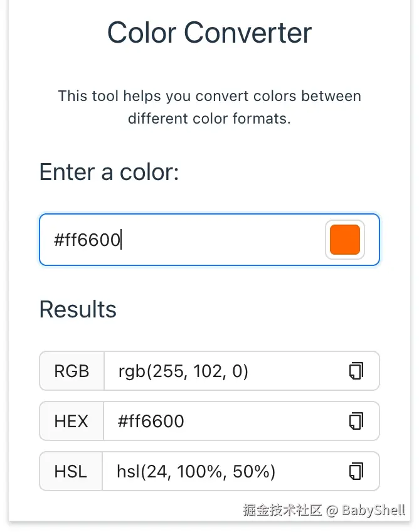Click the Color Converter page title
This screenshot has height=532, width=419.
tap(209, 33)
